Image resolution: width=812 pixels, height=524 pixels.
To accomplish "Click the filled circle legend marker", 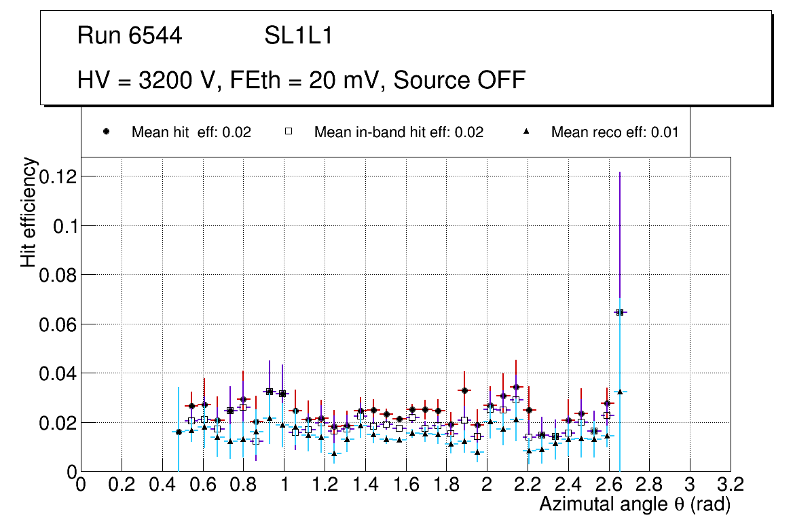I will [107, 132].
